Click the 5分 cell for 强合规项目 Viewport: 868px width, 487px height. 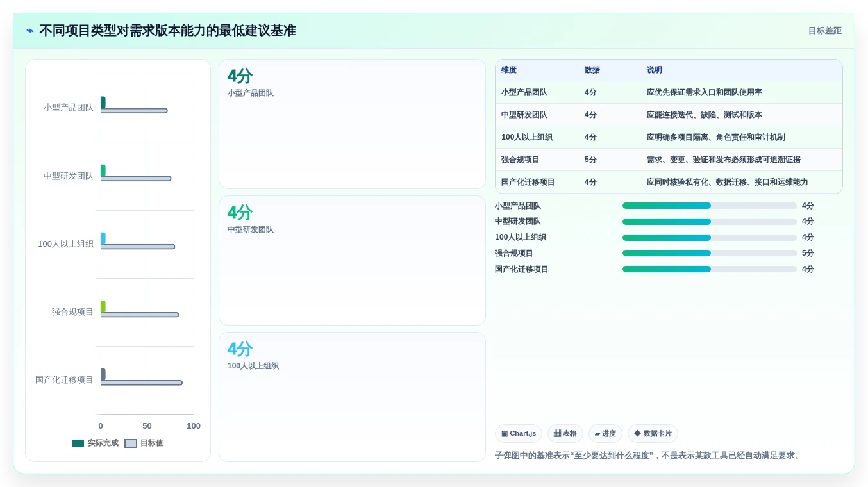click(x=590, y=160)
